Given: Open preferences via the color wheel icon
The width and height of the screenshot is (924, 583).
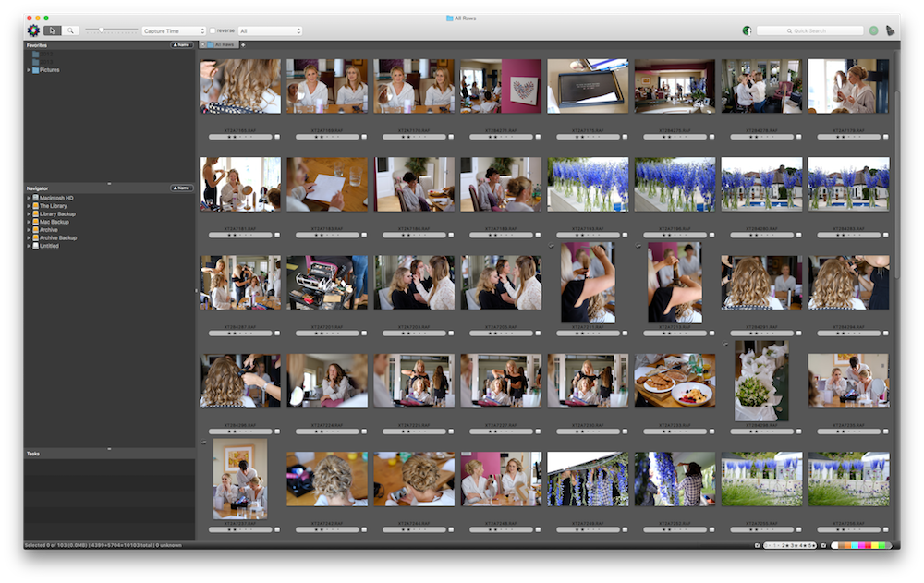Looking at the screenshot, I should pyautogui.click(x=33, y=30).
